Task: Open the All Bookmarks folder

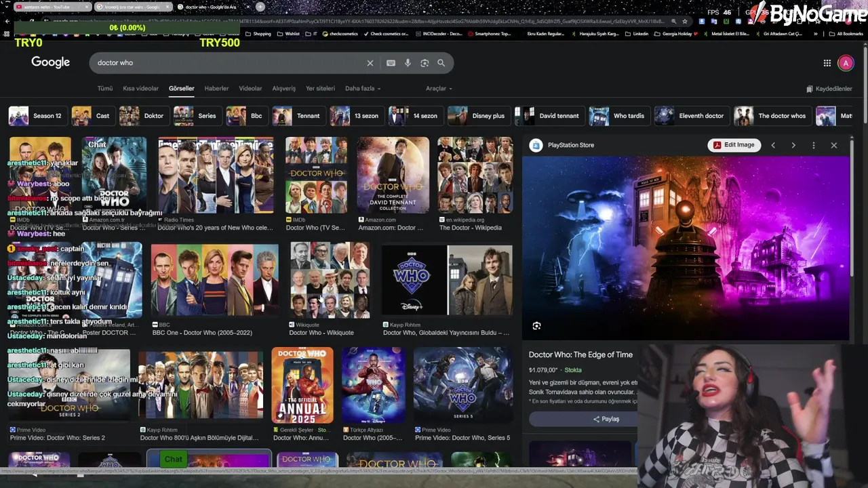Action: (x=846, y=34)
